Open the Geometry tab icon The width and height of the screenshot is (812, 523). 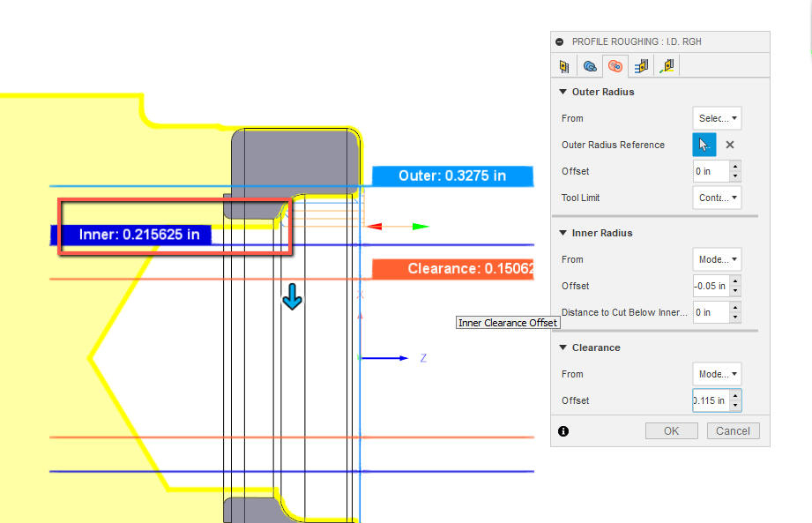(x=590, y=66)
